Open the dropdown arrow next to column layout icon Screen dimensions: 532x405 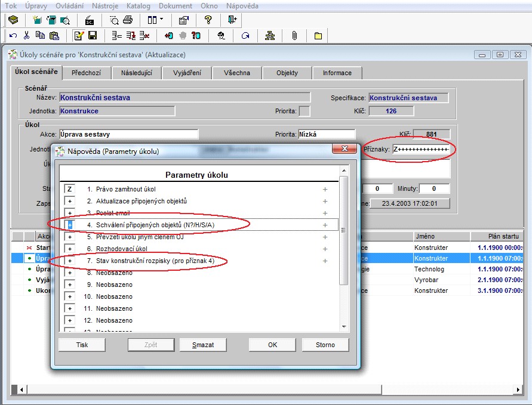coord(161,19)
